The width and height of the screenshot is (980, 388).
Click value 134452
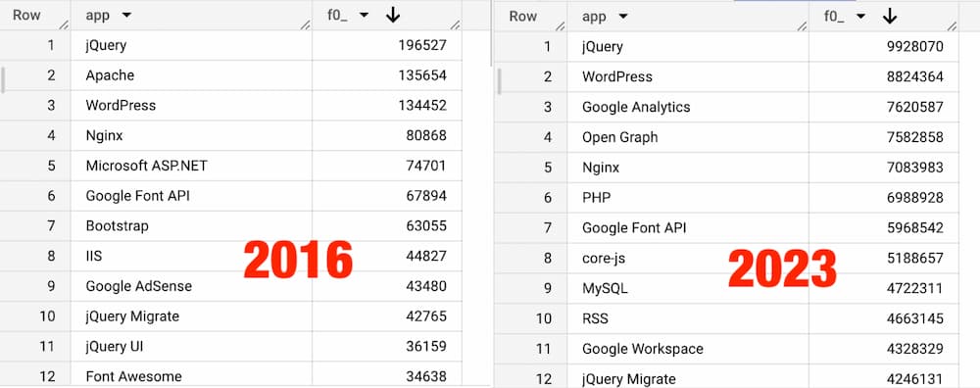point(422,106)
